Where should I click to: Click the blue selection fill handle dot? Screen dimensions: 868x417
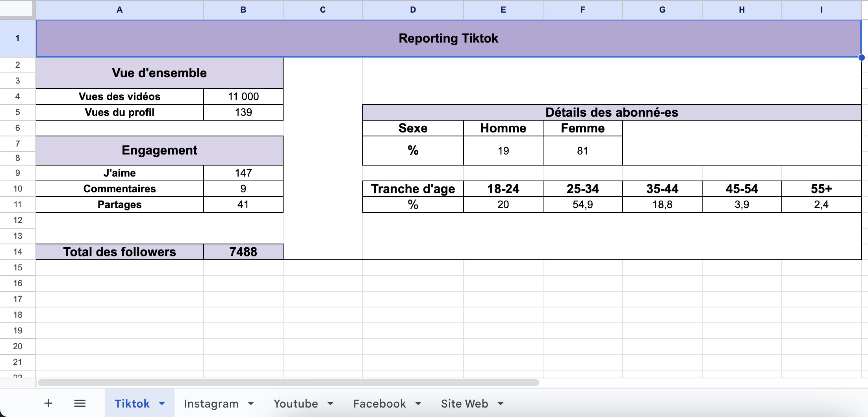(861, 58)
